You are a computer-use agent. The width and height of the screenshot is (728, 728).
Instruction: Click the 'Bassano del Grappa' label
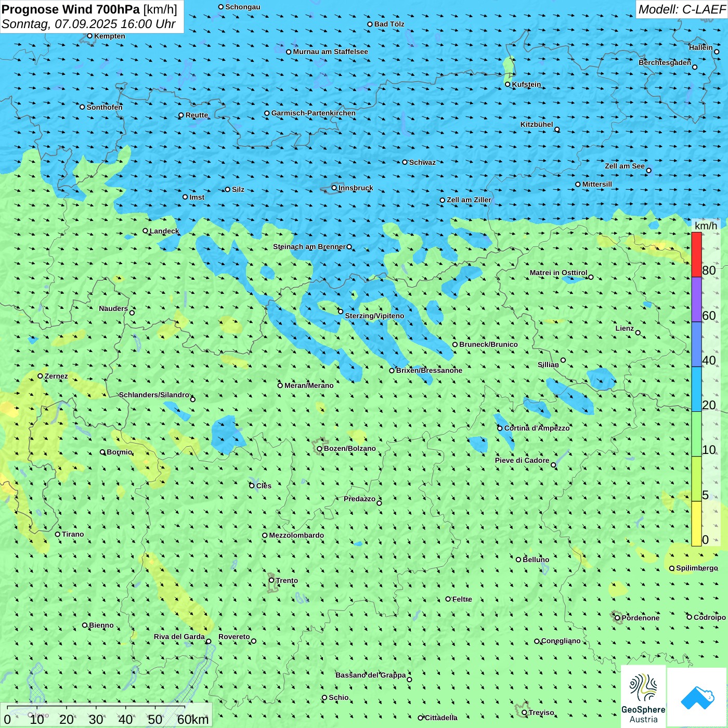coord(371,675)
